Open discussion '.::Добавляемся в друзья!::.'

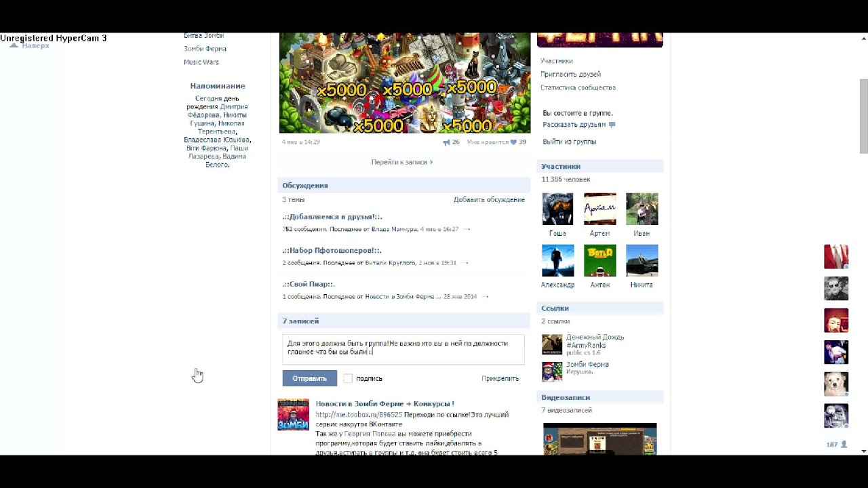(332, 217)
